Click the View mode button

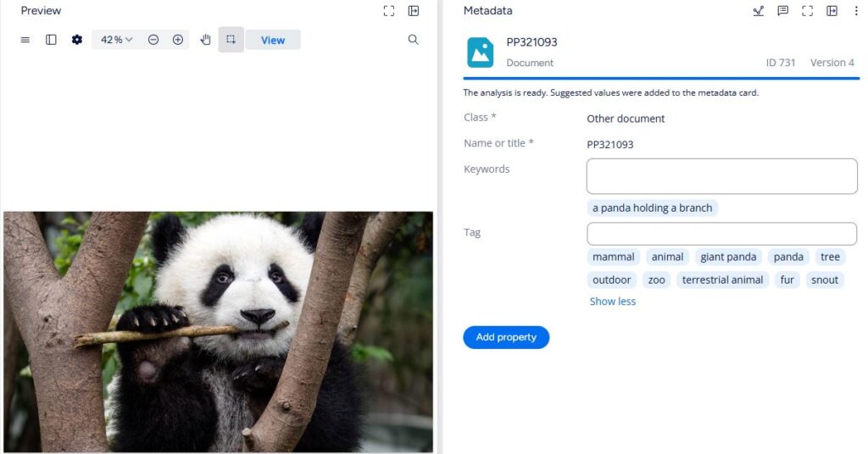coord(273,40)
